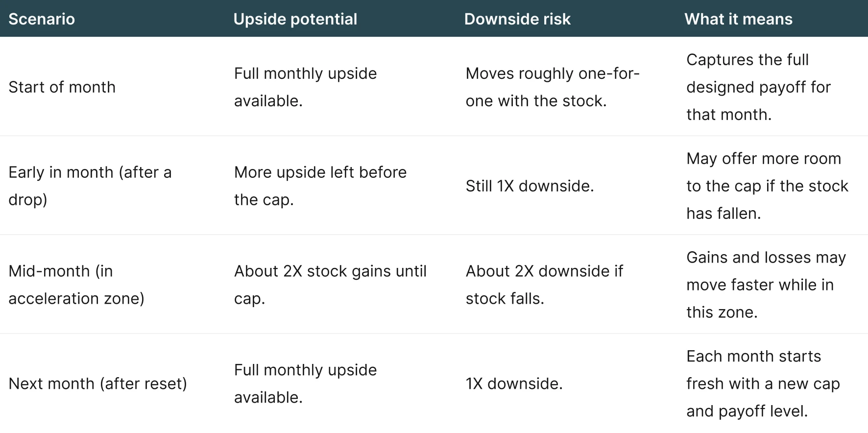
Task: Click 'About 2X downside if stock falls' cell
Action: tap(544, 285)
